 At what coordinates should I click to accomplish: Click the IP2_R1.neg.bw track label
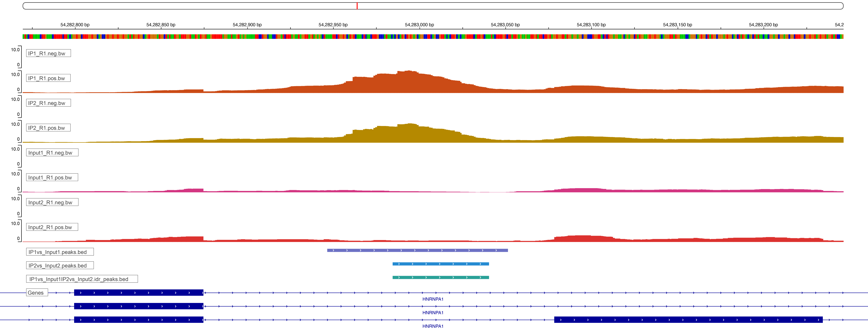[48, 103]
